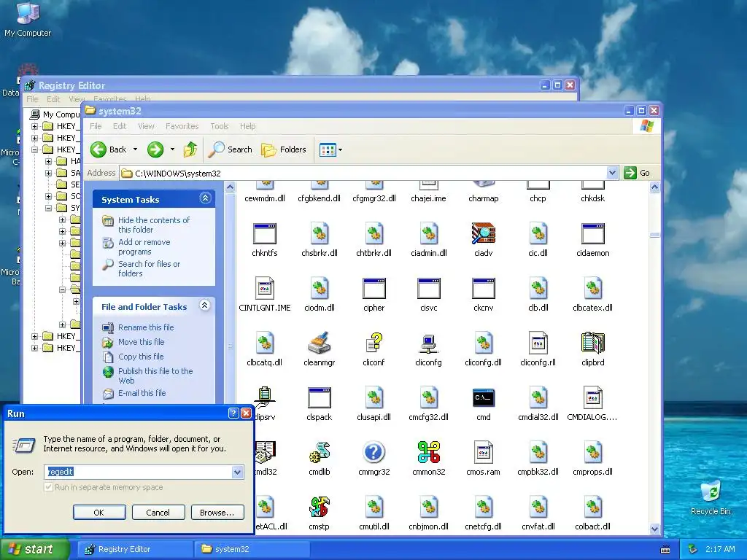Select the cliconfg network icon
The height and width of the screenshot is (560, 747).
[428, 343]
